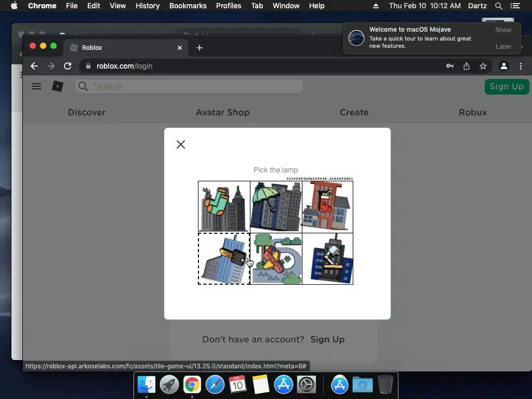The image size is (532, 399).
Task: Open the Downloads folder in dock
Action: 362,385
